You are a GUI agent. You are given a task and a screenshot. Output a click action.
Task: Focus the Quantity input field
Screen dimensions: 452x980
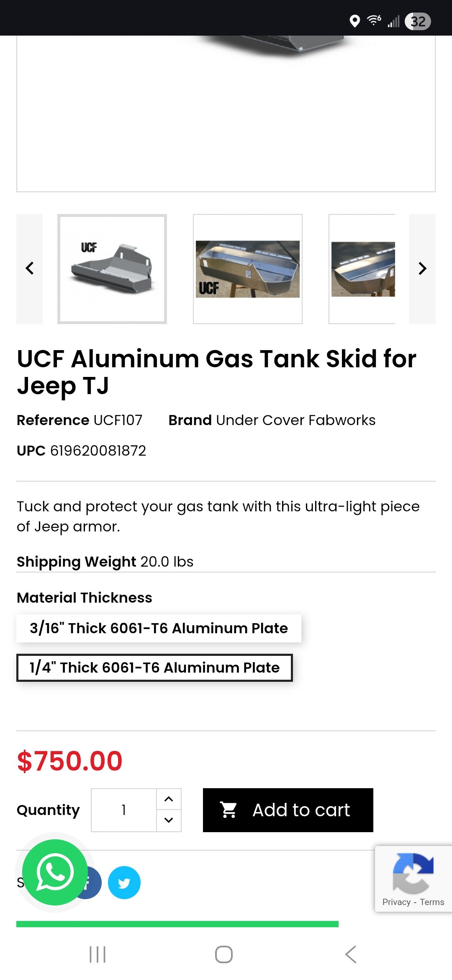124,810
